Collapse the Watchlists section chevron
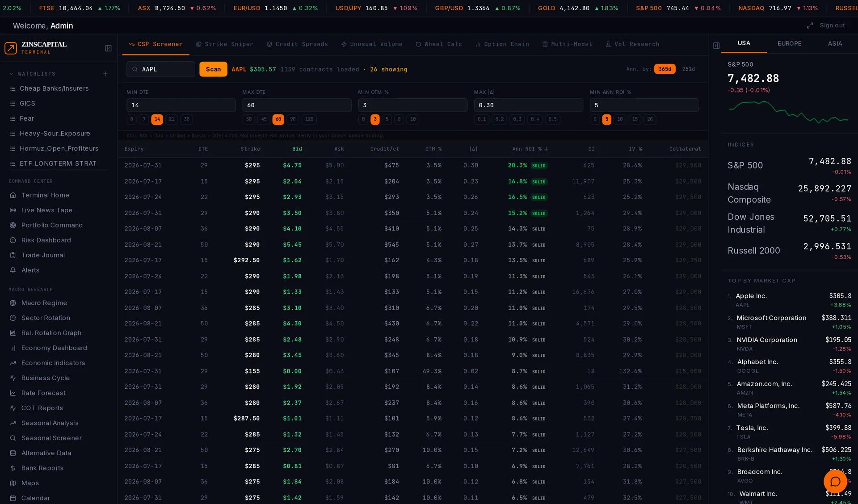858x504 pixels. pyautogui.click(x=11, y=74)
